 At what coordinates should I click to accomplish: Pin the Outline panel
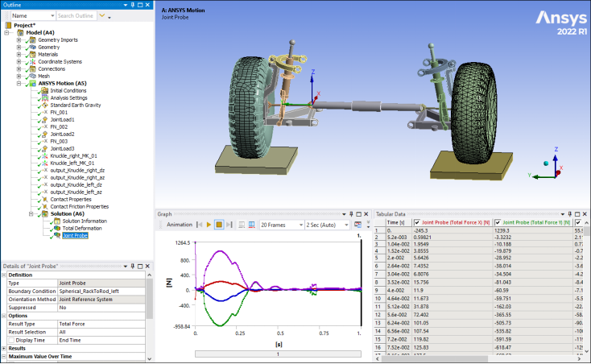(x=133, y=5)
